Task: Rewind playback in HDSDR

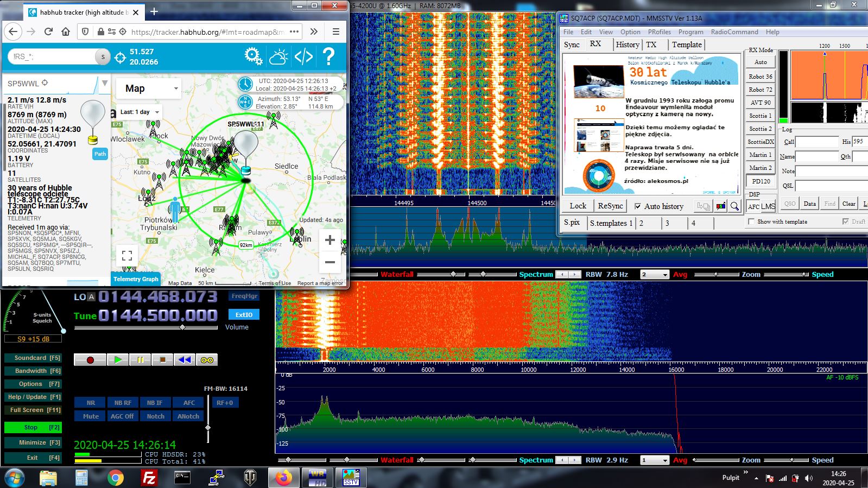Action: click(185, 359)
